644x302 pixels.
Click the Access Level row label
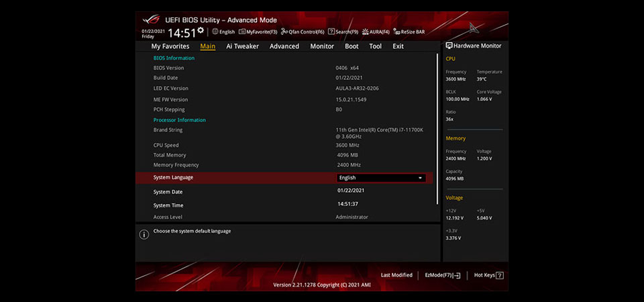point(168,217)
